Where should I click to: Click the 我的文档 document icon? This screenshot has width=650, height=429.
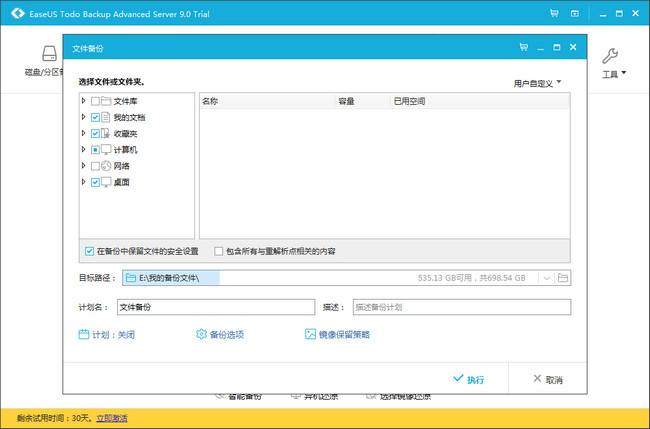pyautogui.click(x=106, y=117)
